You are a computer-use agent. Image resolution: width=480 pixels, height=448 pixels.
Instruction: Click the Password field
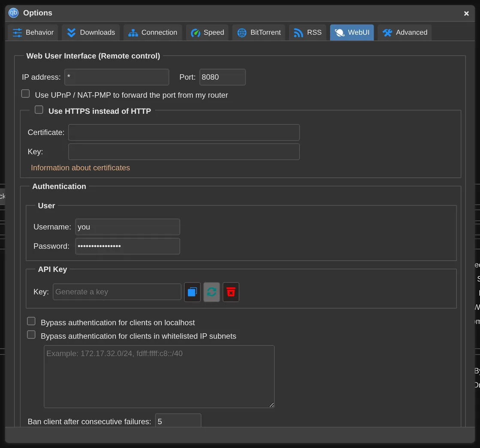128,246
